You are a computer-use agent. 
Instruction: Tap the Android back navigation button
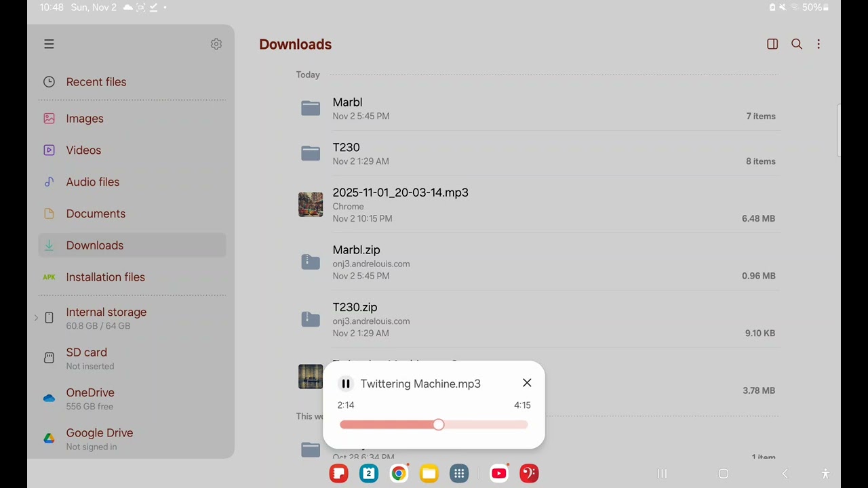[x=785, y=474]
